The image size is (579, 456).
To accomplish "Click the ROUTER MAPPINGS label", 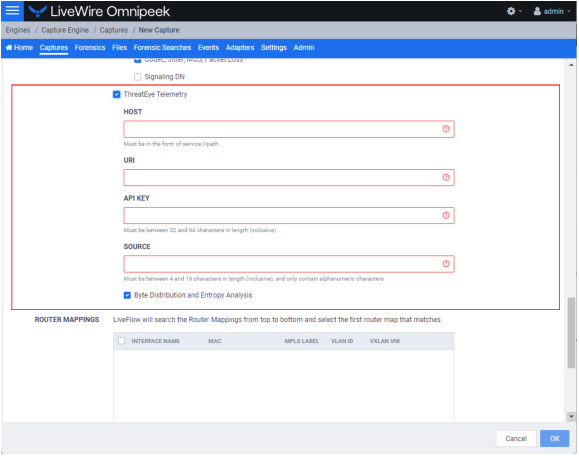I will (x=67, y=320).
